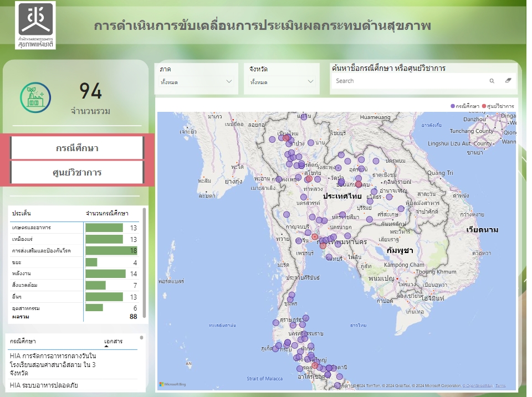Viewport: 532px width, 397px height.
Task: Click inside the Search input field
Action: [409, 81]
